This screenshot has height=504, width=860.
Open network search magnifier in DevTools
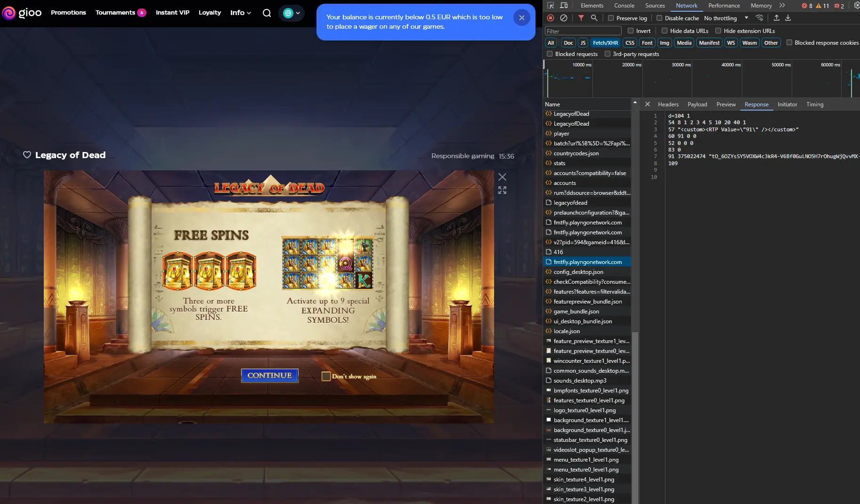coord(594,18)
